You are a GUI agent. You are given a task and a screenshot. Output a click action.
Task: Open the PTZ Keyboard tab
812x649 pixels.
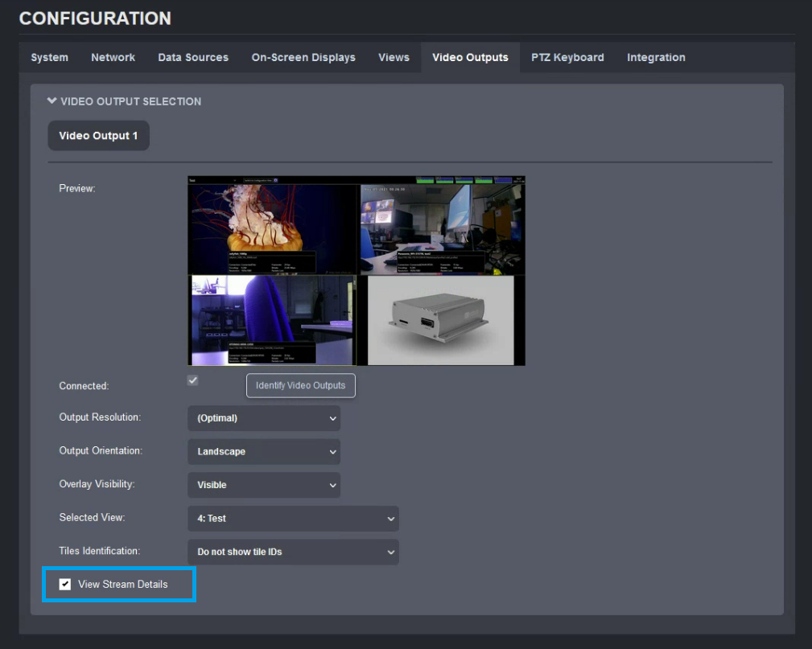tap(567, 57)
